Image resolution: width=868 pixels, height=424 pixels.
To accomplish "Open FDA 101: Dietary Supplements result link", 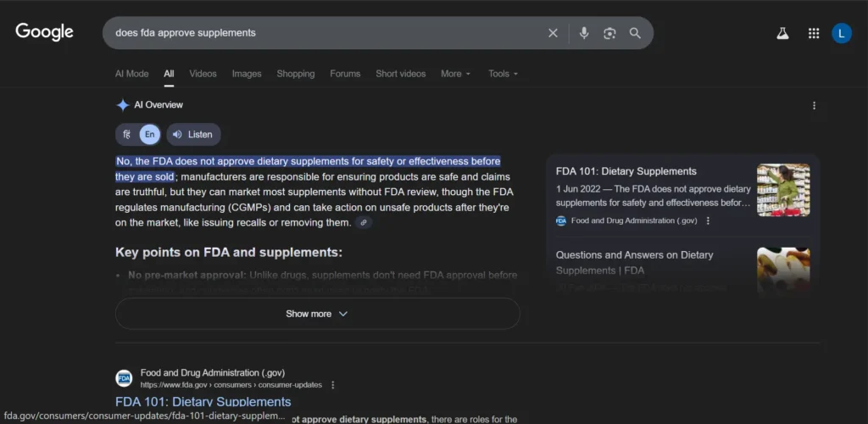I will (203, 401).
